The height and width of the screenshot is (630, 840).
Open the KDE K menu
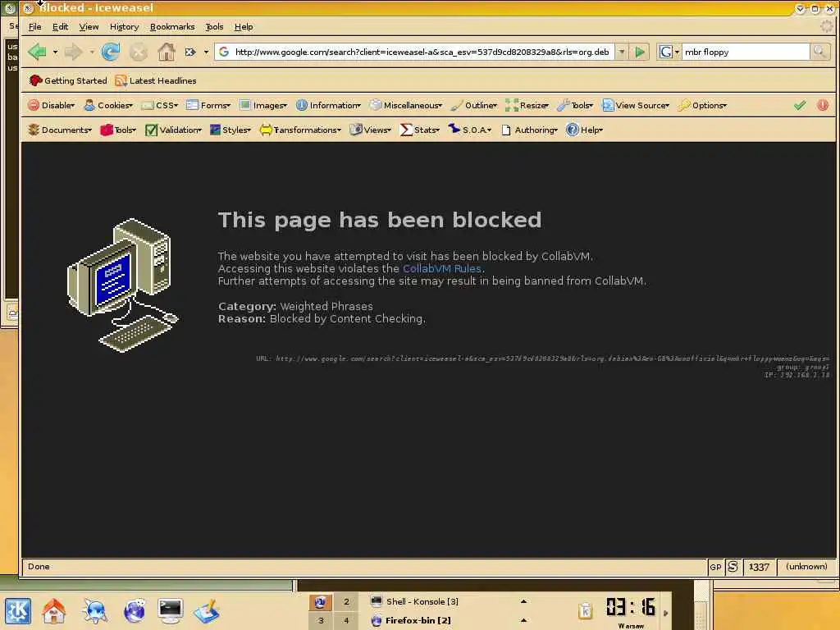[18, 611]
